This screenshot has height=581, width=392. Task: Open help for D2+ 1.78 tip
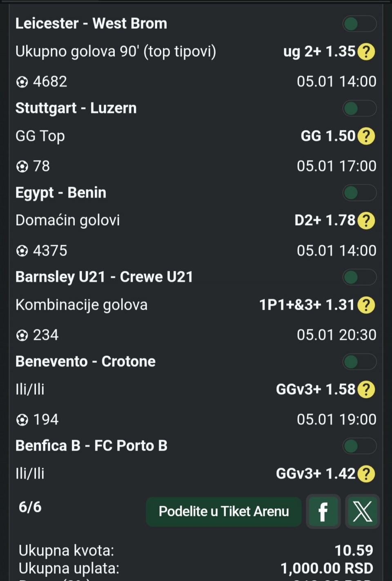[366, 221]
